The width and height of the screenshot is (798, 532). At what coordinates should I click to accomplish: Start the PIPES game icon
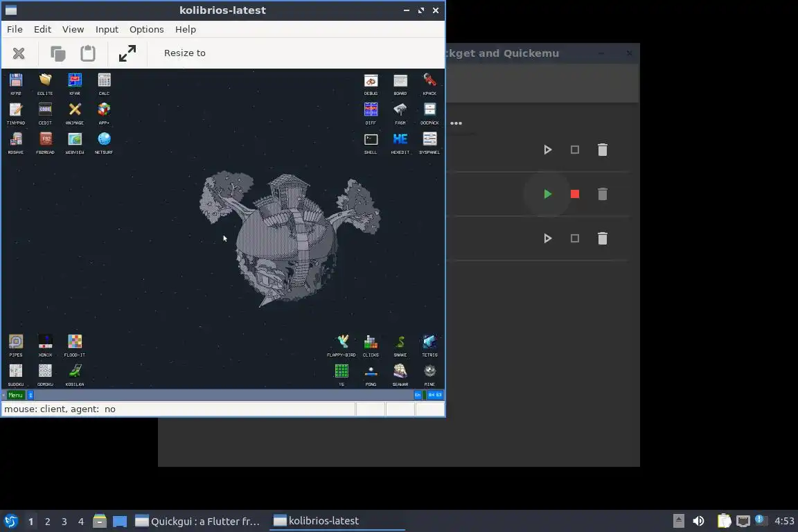point(16,343)
